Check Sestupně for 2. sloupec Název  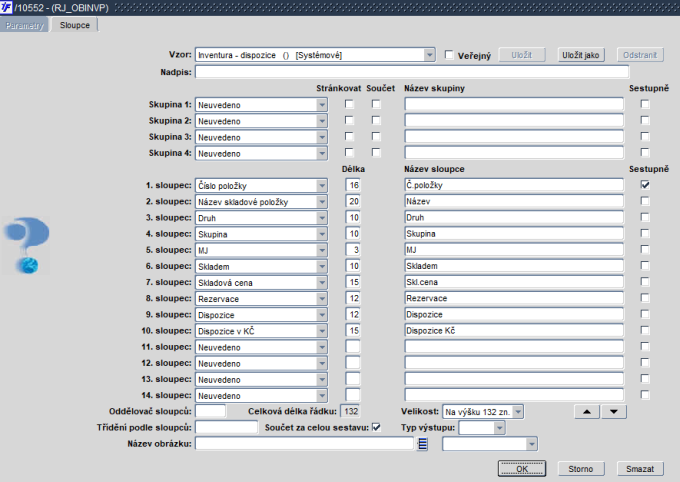coord(645,201)
